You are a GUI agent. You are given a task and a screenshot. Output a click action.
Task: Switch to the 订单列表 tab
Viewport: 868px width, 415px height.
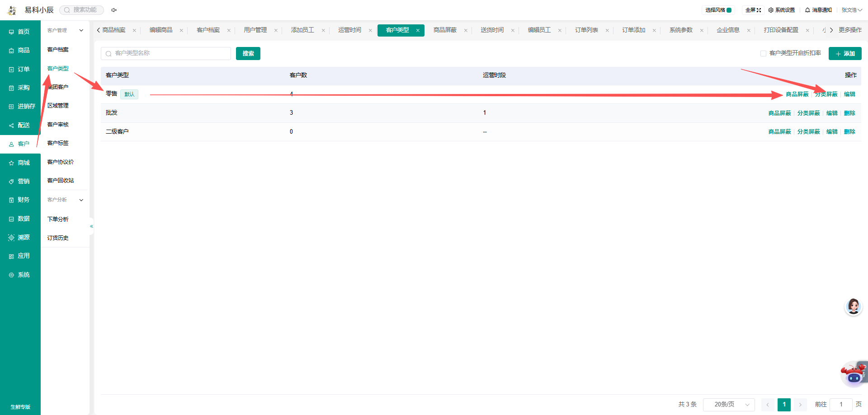(x=586, y=30)
